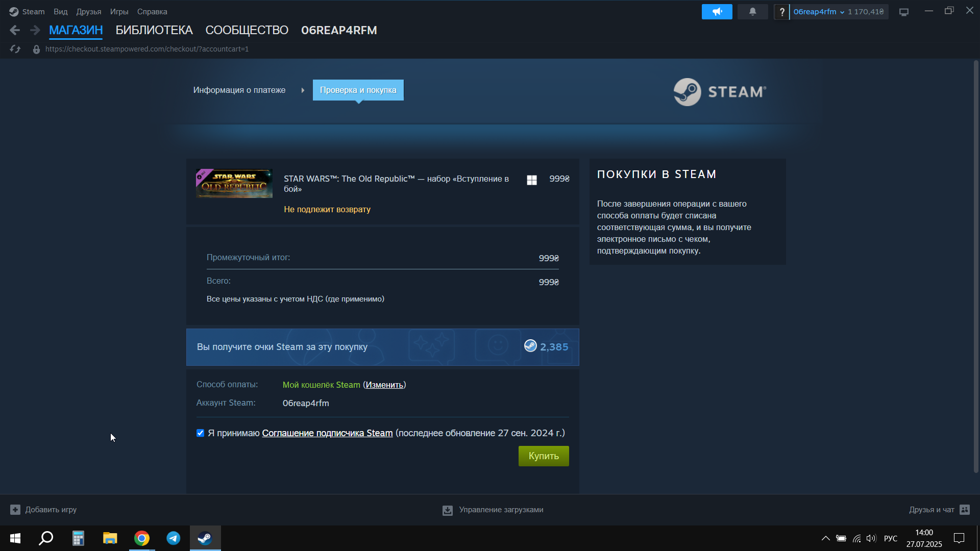Click Изменить to change payment method
This screenshot has height=551, width=980.
384,385
